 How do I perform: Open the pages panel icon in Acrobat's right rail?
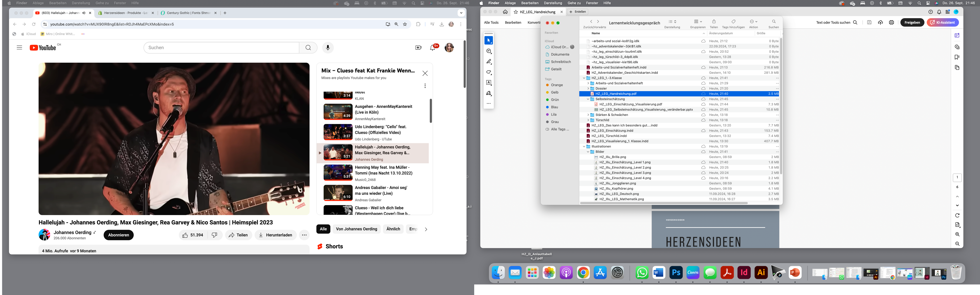point(957,68)
